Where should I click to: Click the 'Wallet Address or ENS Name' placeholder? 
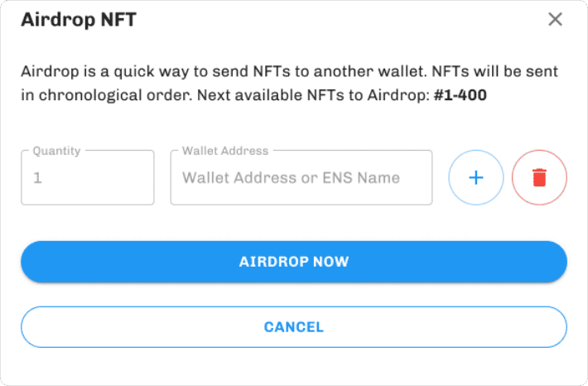click(291, 177)
